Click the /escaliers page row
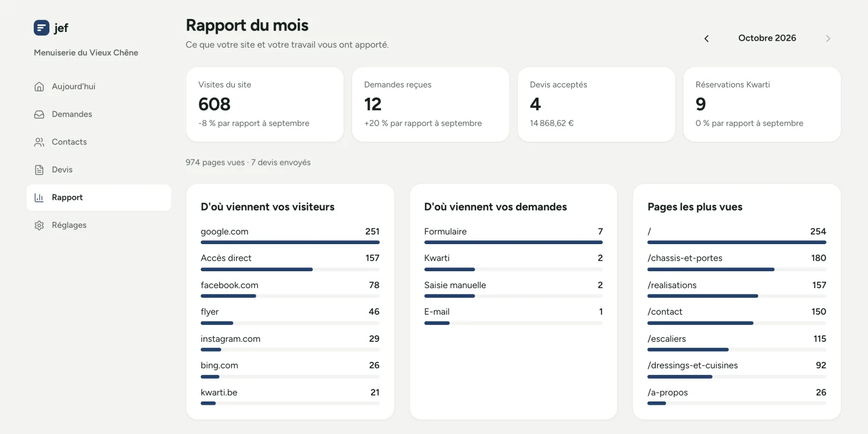The image size is (868, 434). point(737,342)
